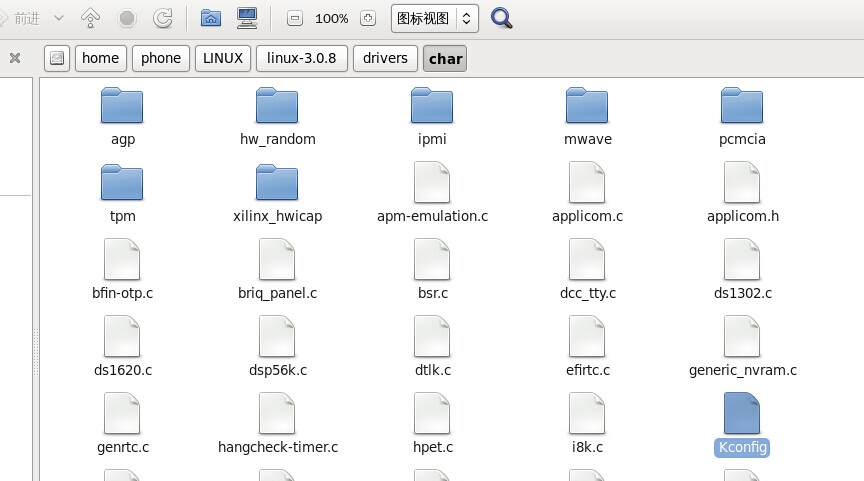
Task: Go to phone in the path bar
Action: pyautogui.click(x=161, y=58)
